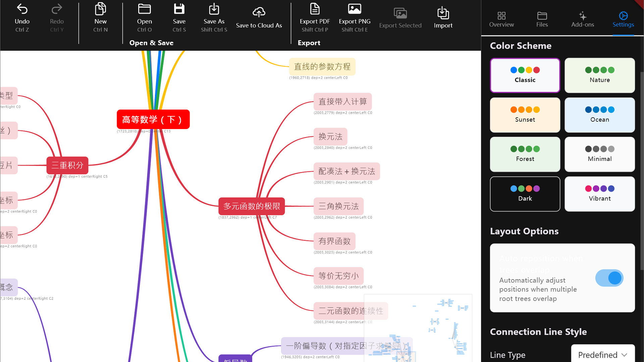Open the Line Type dropdown
644x362 pixels.
[x=602, y=355]
